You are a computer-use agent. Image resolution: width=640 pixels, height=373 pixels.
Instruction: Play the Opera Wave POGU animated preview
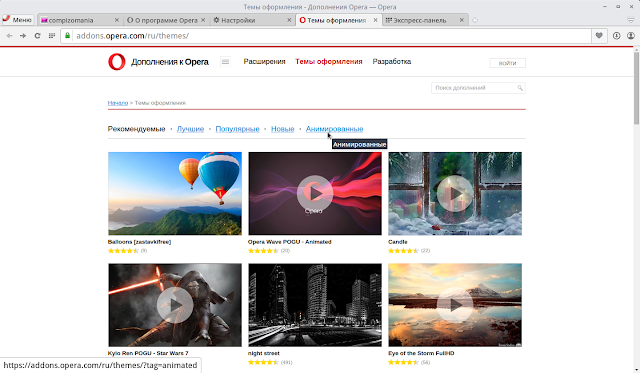point(315,193)
